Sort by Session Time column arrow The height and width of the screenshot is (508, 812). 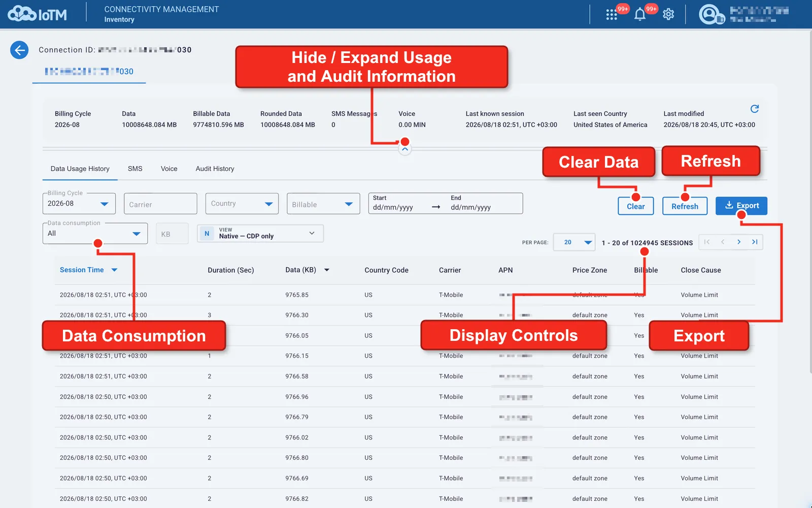point(114,270)
